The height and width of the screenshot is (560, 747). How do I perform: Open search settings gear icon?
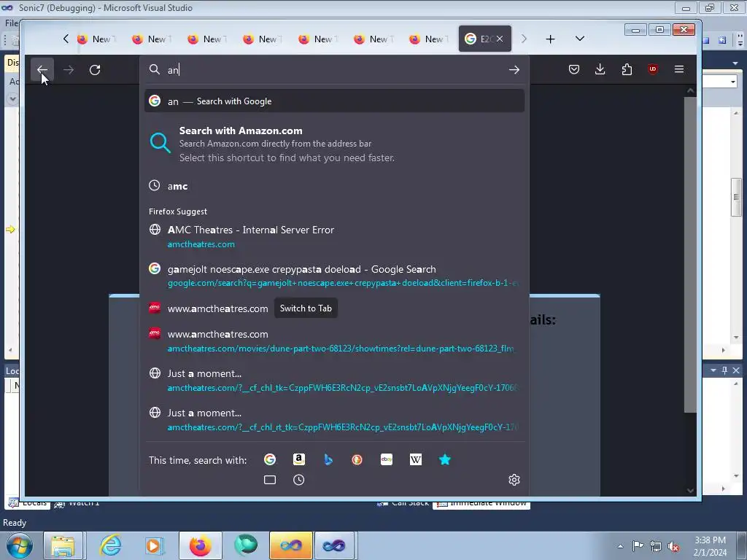pyautogui.click(x=514, y=480)
